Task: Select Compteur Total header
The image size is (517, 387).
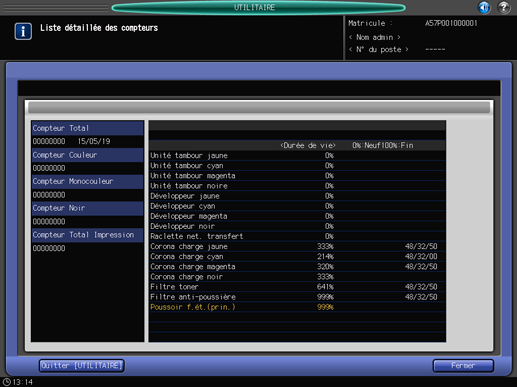Action: click(x=88, y=128)
